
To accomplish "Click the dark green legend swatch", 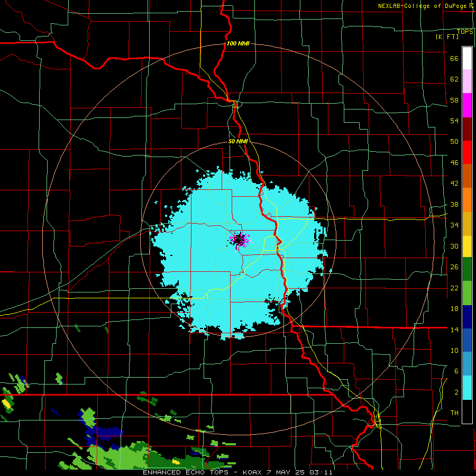I will click(x=467, y=269).
